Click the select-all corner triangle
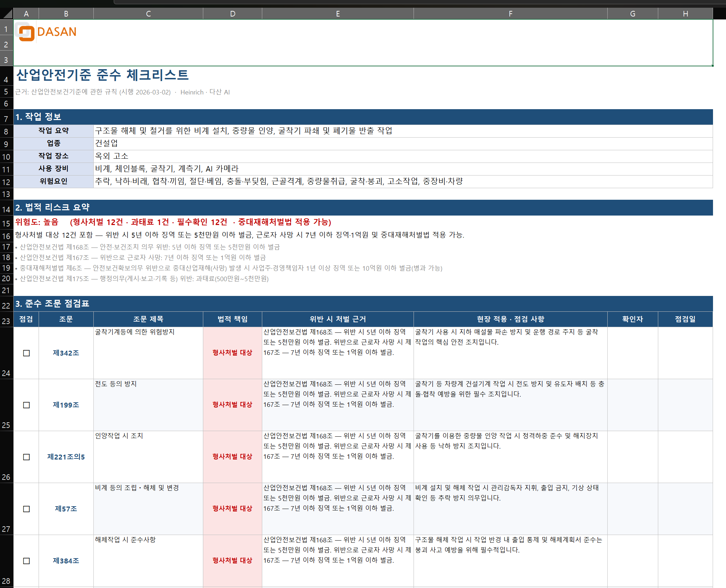726x588 pixels. click(7, 14)
